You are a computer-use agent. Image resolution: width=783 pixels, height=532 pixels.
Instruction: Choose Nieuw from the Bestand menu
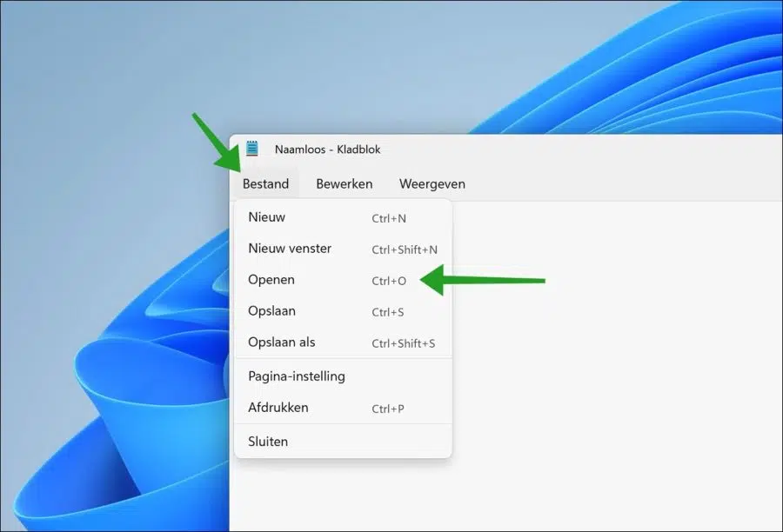(x=343, y=217)
